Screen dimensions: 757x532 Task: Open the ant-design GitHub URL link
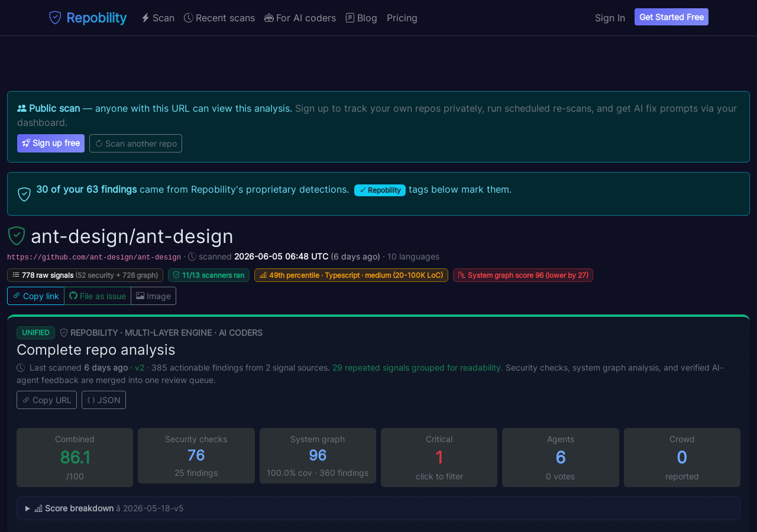(x=94, y=257)
